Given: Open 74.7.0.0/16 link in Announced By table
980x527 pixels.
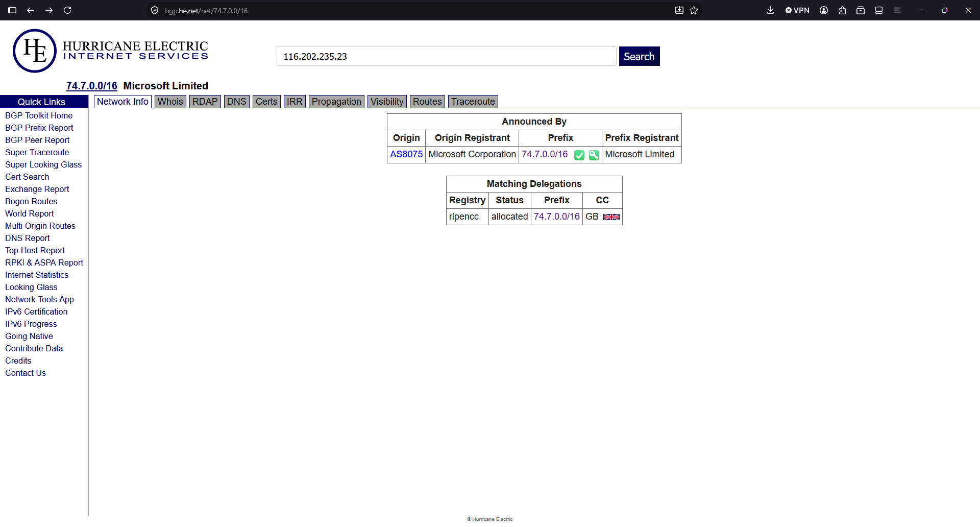Looking at the screenshot, I should pos(545,154).
